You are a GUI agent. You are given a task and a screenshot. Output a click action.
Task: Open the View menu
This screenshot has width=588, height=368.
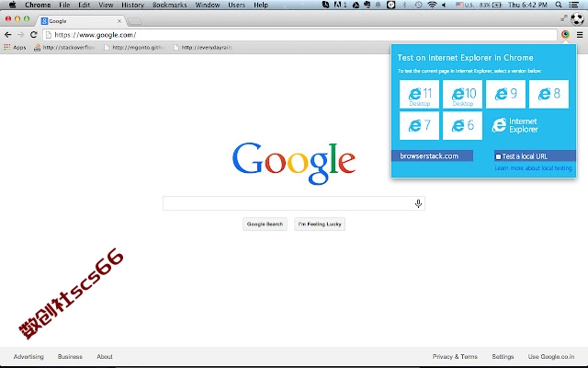(106, 5)
